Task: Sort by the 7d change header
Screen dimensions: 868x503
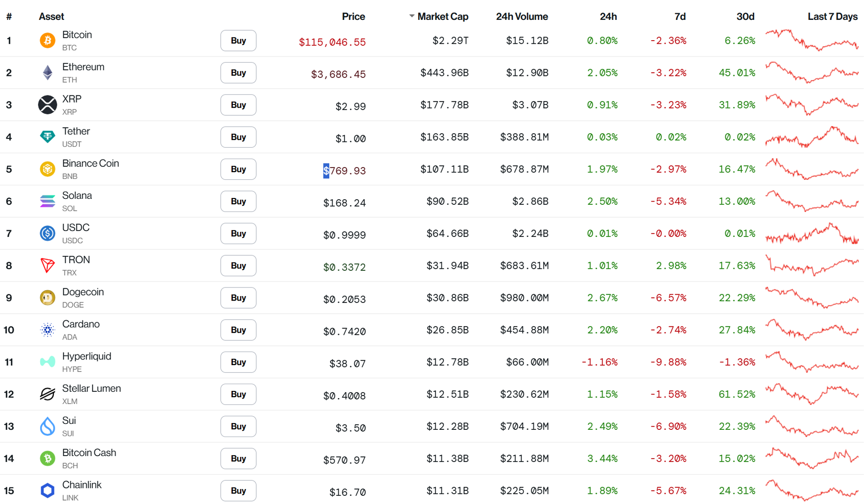Action: click(x=680, y=17)
